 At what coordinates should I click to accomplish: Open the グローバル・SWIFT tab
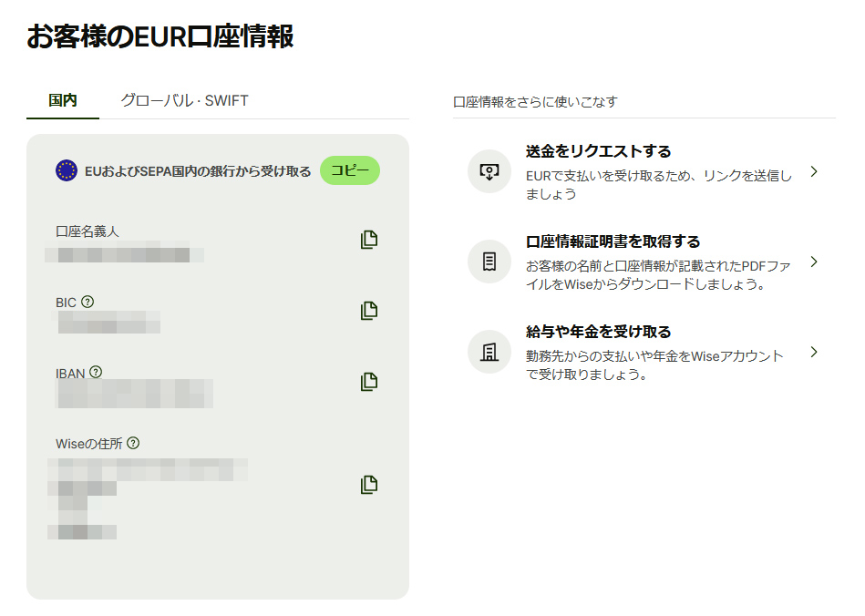coord(185,100)
